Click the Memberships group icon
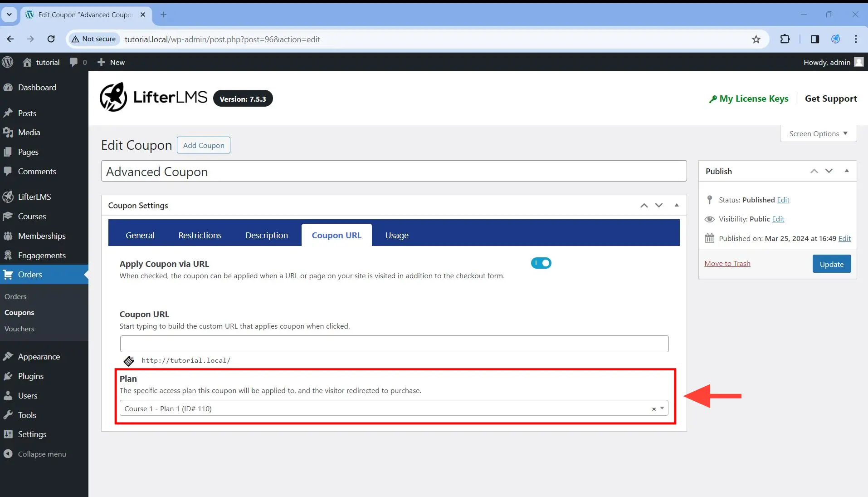 point(8,236)
